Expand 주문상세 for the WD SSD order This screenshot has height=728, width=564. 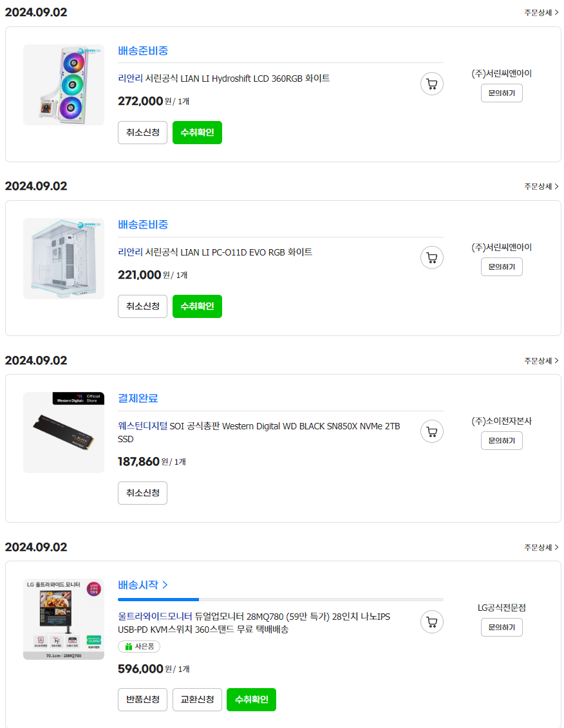(541, 360)
